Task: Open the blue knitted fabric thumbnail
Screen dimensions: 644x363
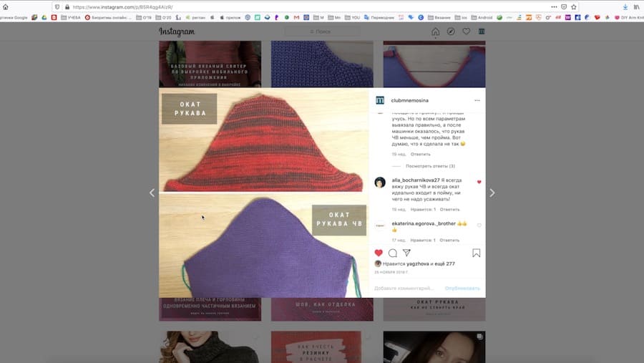Action: (x=322, y=64)
